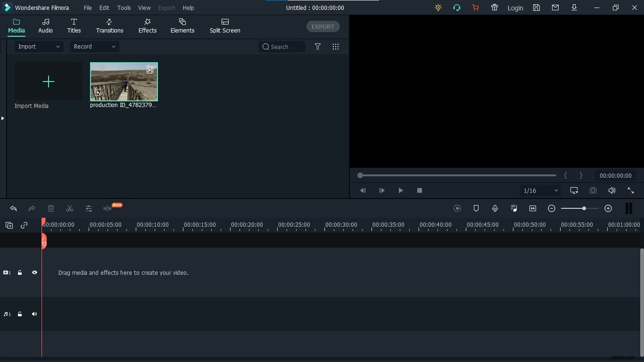Click the EXPORT button
The height and width of the screenshot is (362, 644).
click(x=322, y=26)
